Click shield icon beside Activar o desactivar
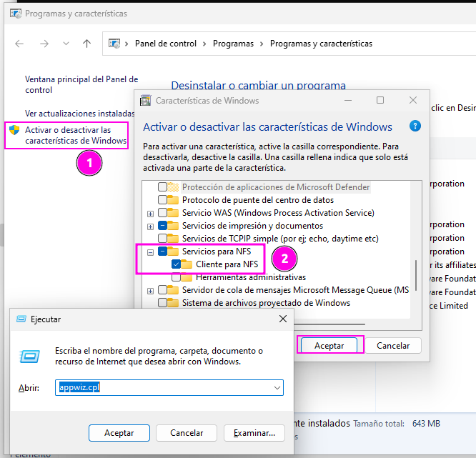Image resolution: width=476 pixels, height=458 pixels. 14,131
